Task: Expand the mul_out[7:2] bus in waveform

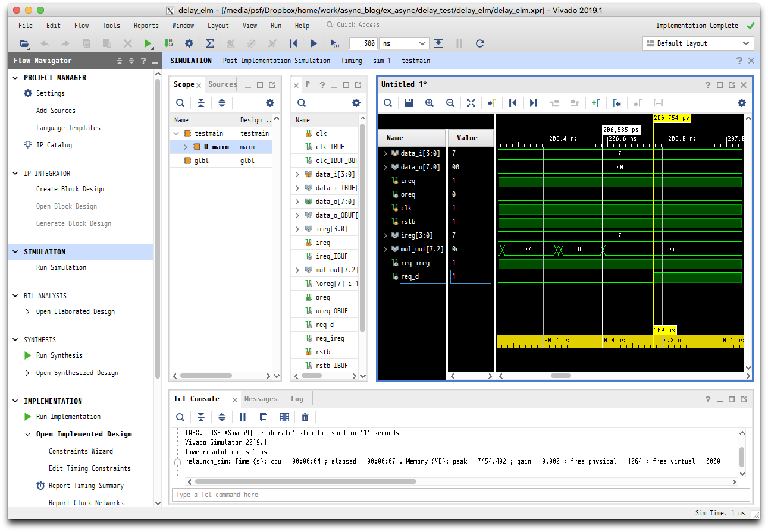Action: (x=385, y=249)
